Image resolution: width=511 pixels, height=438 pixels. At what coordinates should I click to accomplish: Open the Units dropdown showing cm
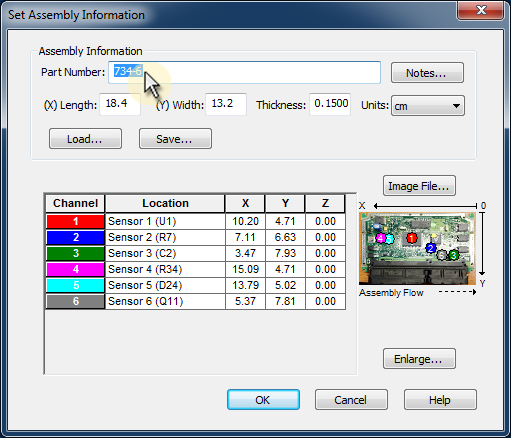click(x=428, y=106)
